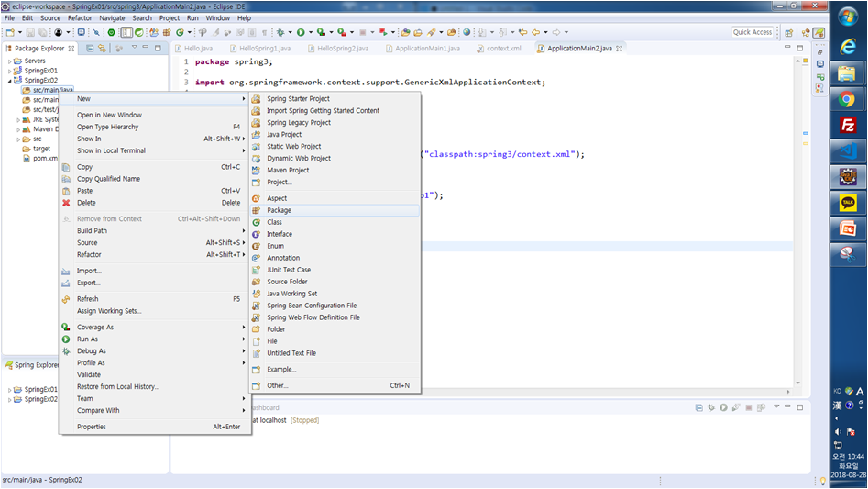Select JUnit Test Case entry

[x=335, y=270]
